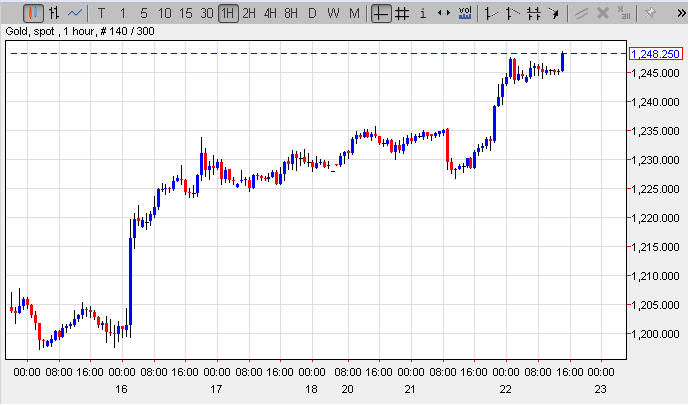The height and width of the screenshot is (406, 692).
Task: Switch to 15 minute timeframe
Action: [x=185, y=13]
